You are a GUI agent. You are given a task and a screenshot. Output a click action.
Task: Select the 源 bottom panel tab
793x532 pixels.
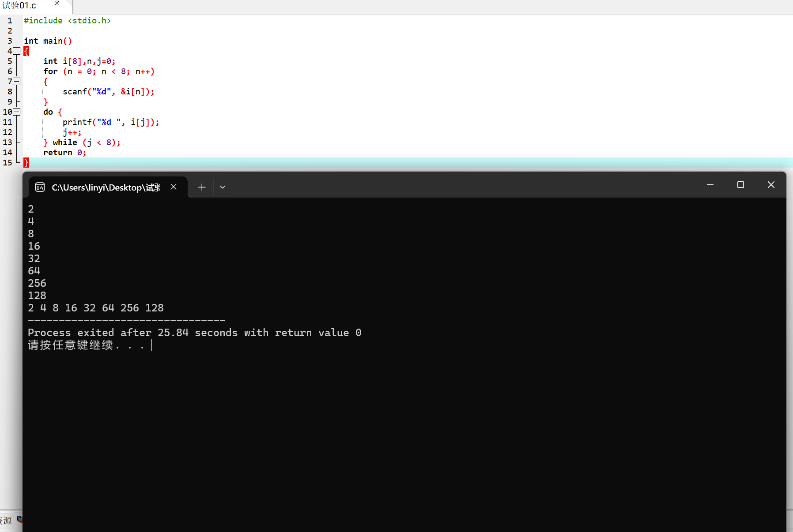tap(6, 520)
